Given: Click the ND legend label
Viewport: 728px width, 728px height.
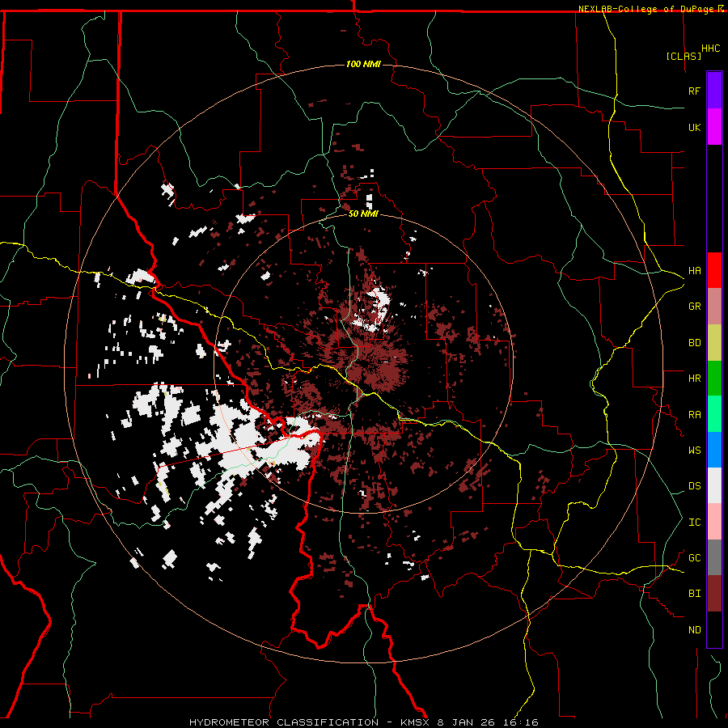Looking at the screenshot, I should click(x=694, y=630).
